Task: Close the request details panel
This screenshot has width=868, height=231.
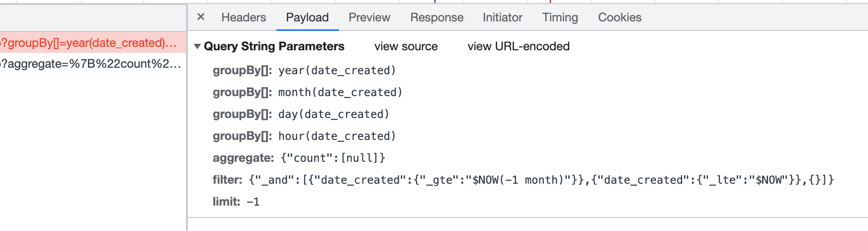Action: coord(201,17)
